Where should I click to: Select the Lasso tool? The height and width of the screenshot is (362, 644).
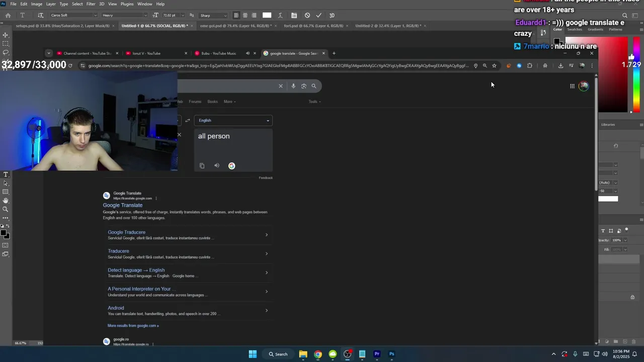click(x=6, y=52)
